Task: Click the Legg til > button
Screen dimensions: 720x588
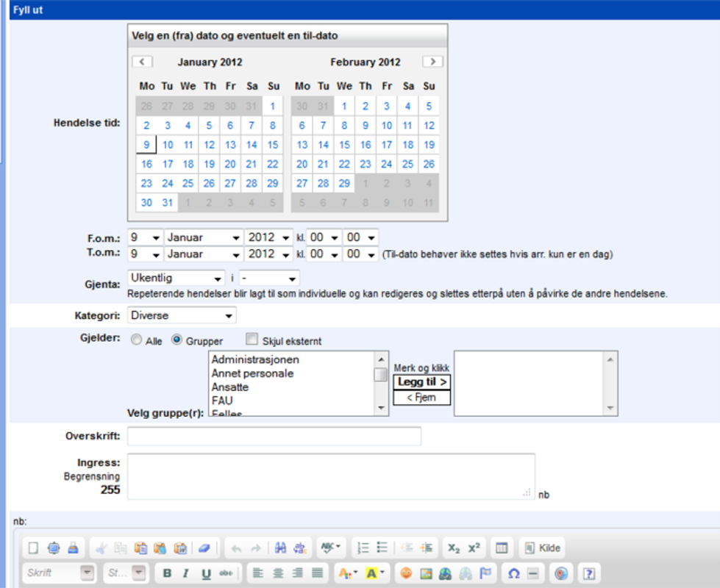Action: click(x=422, y=382)
